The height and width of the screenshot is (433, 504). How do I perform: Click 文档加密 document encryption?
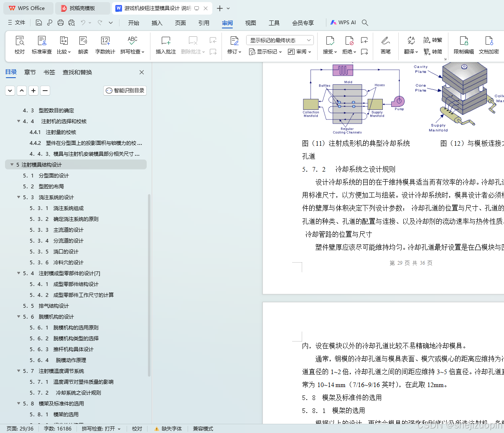[x=489, y=45]
